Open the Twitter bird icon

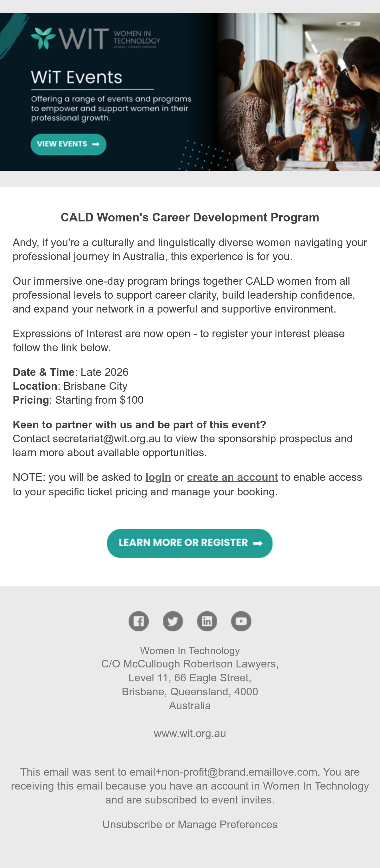click(173, 621)
